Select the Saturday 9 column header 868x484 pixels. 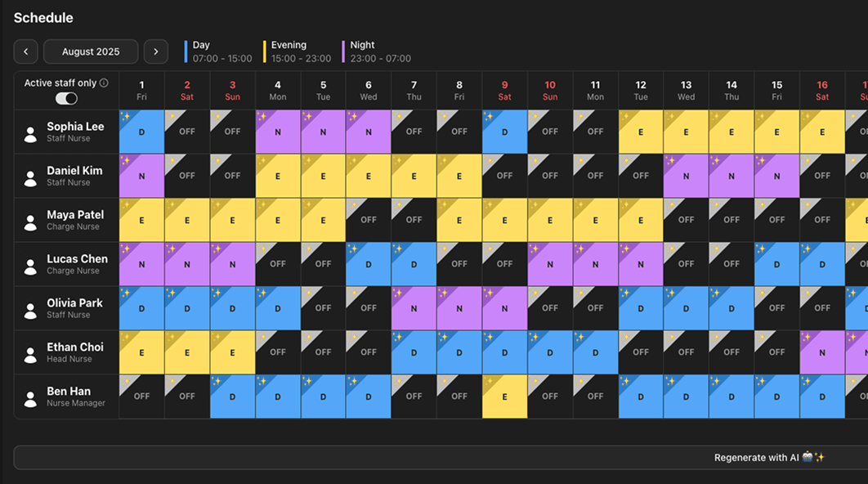click(504, 90)
